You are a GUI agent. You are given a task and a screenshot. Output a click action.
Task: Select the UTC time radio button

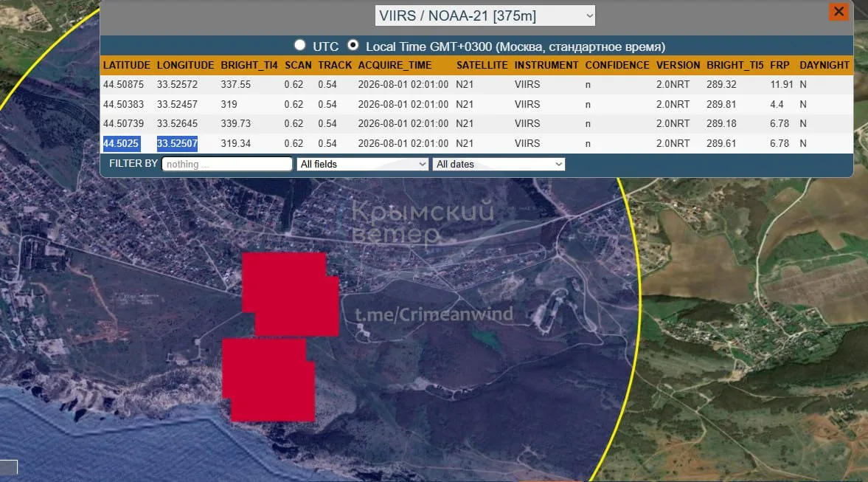click(300, 46)
